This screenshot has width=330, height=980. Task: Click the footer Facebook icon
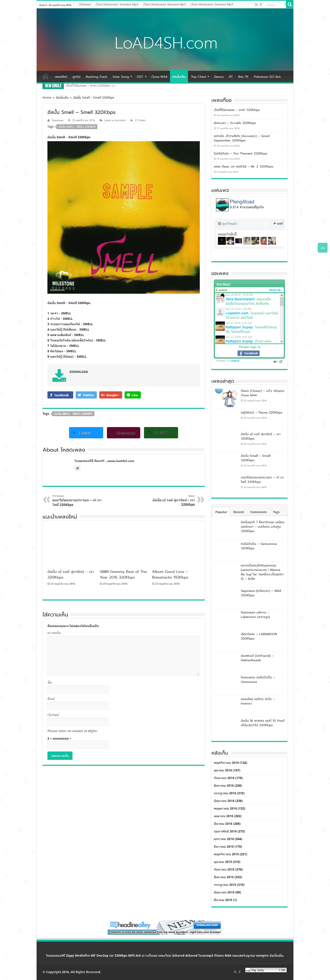coord(240,972)
